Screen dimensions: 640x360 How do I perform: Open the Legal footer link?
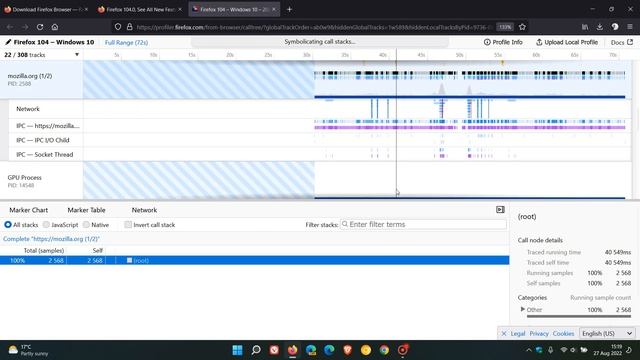tap(518, 333)
